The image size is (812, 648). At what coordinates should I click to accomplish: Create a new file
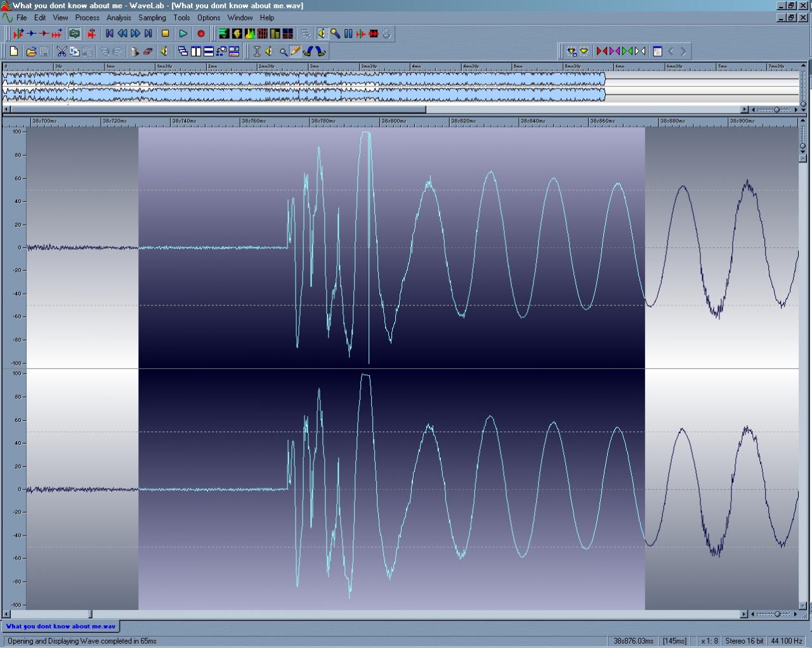[x=14, y=51]
